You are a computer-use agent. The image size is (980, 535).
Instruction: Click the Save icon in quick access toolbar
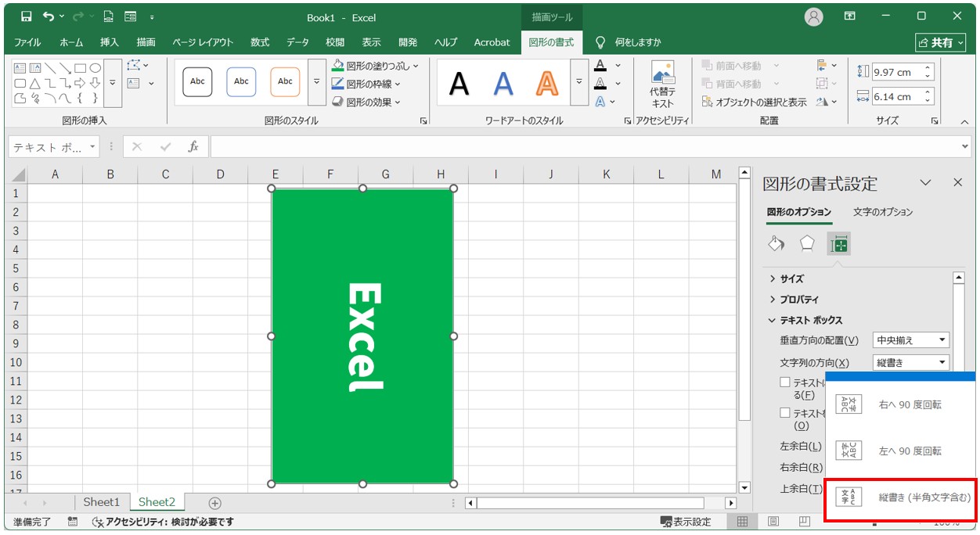click(26, 16)
